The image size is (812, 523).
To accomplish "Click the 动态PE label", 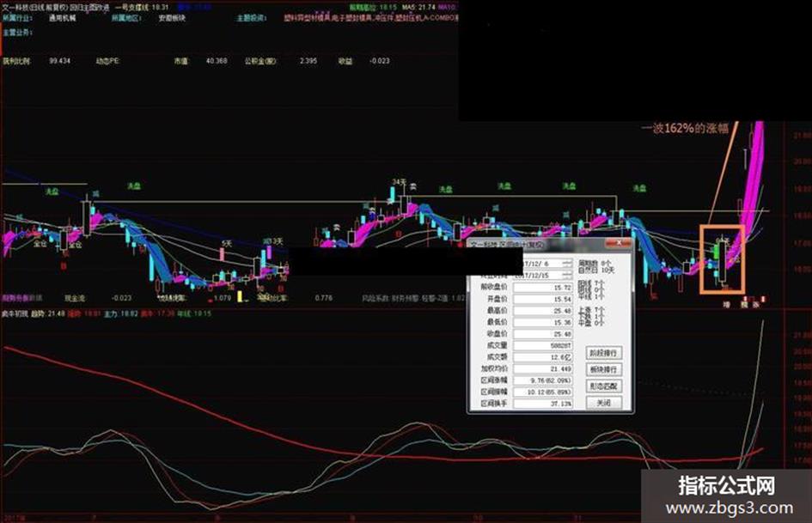I will 107,61.
